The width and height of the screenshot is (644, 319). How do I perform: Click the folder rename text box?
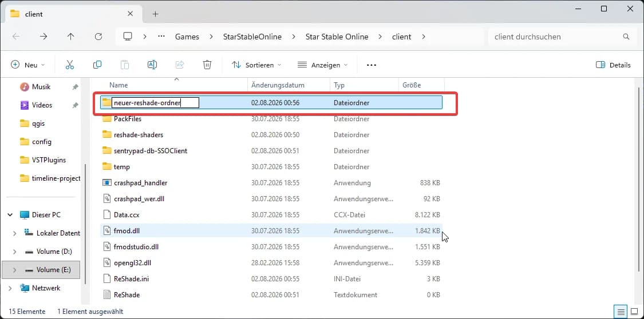point(155,102)
